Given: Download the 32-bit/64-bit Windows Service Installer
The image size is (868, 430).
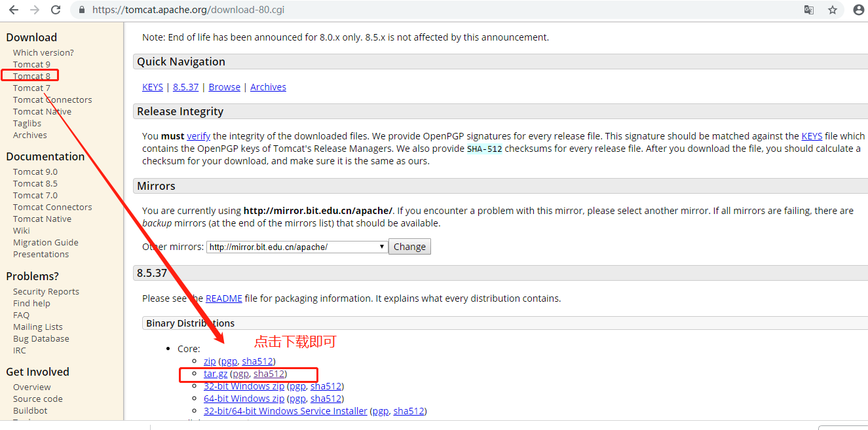Looking at the screenshot, I should (x=286, y=411).
